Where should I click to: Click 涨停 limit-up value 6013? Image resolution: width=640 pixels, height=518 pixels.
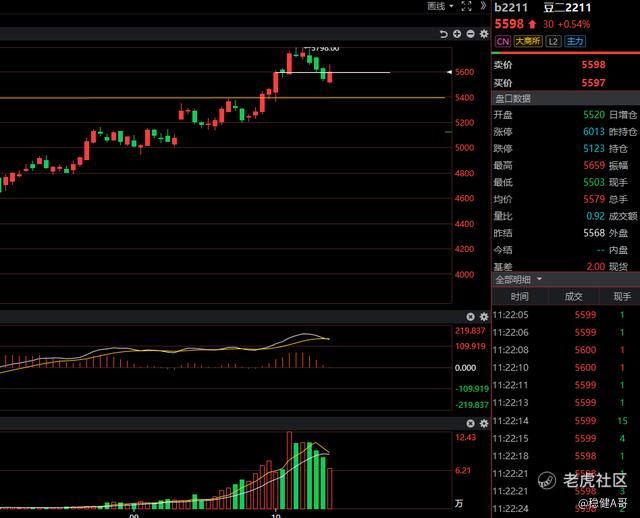click(x=593, y=132)
